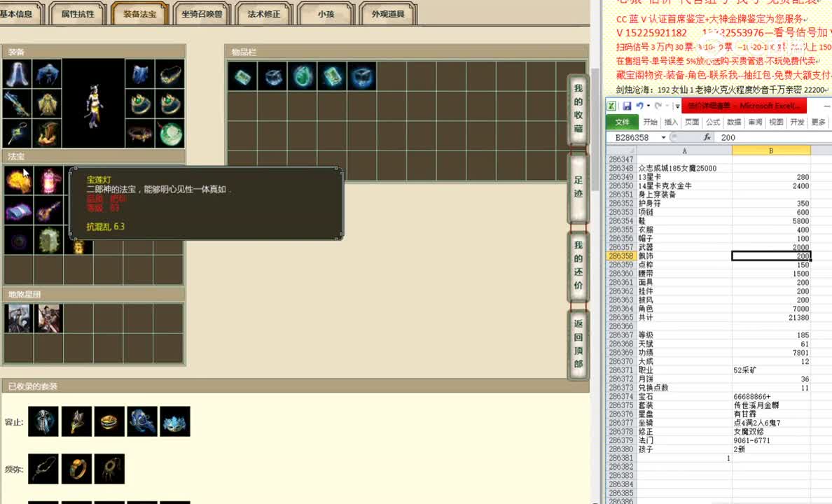Select the golden flame treasure under 法宝
The width and height of the screenshot is (832, 504).
[x=18, y=181]
